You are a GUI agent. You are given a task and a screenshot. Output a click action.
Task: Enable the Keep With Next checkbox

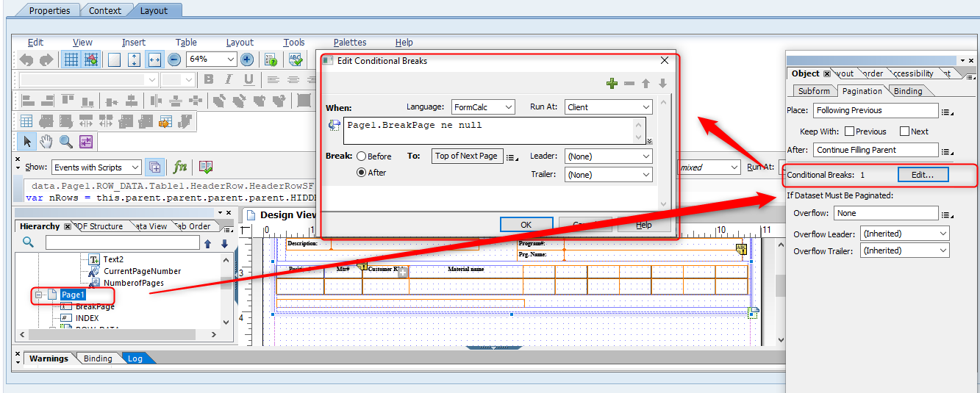coord(904,131)
